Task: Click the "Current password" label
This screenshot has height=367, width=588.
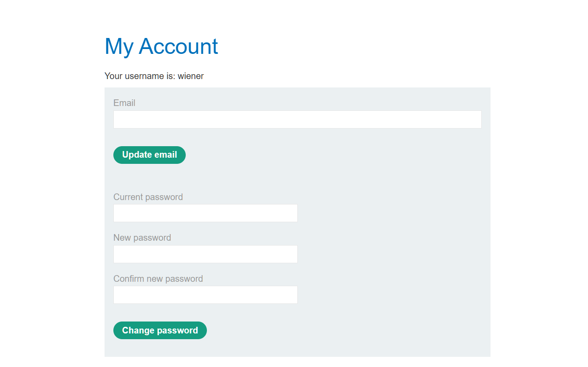Action: 148,197
